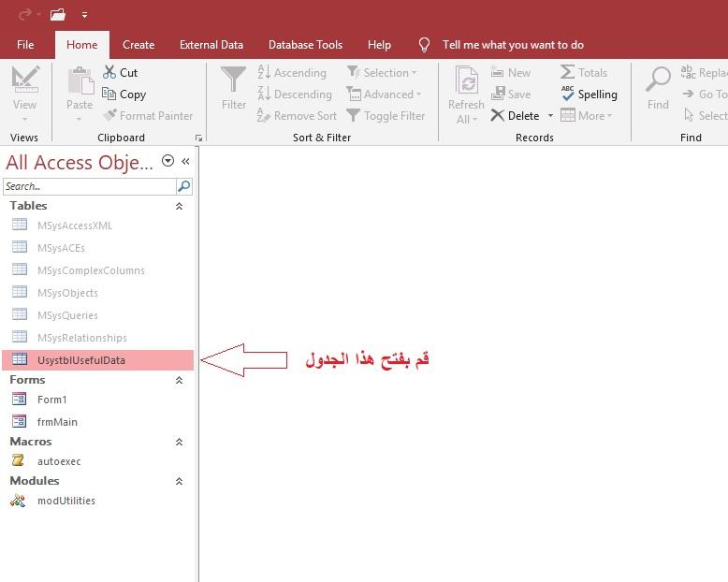Click New record button

[511, 73]
